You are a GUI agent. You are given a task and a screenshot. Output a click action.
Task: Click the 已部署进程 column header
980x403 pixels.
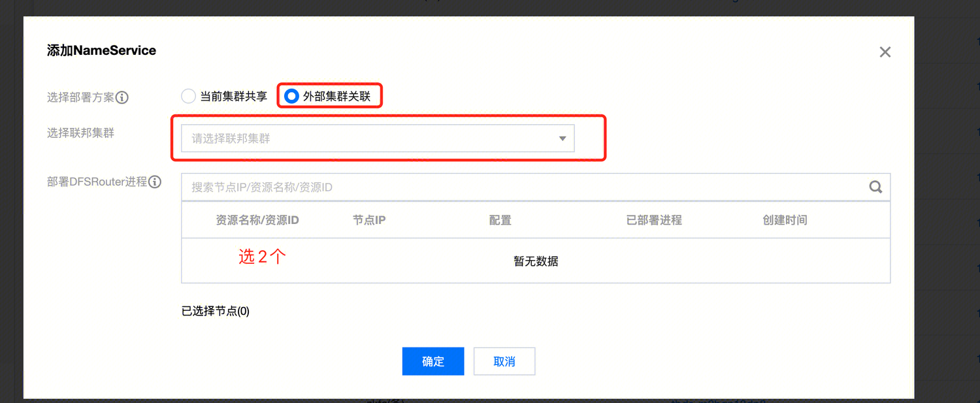[x=653, y=220]
